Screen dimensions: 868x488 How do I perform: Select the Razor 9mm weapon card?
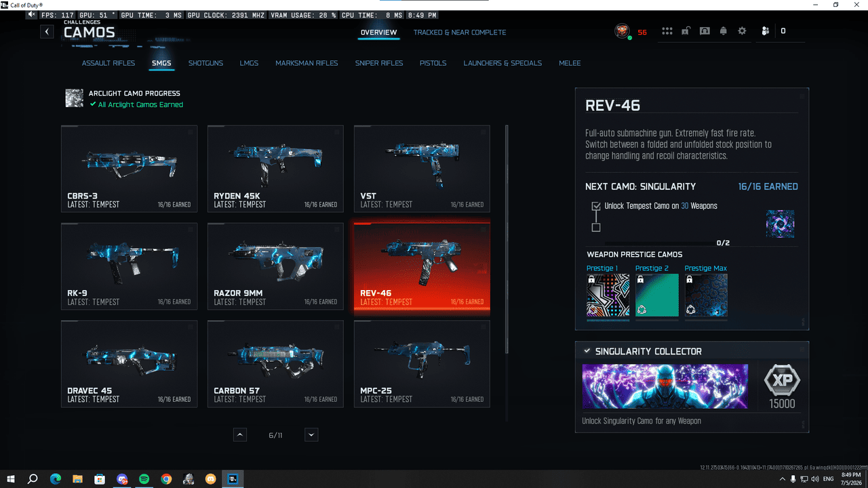point(275,266)
